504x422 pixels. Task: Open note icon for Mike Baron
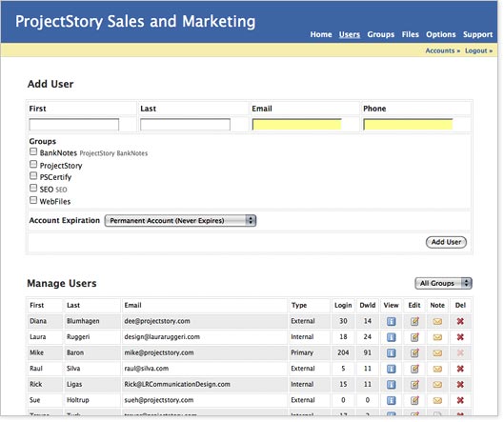(x=437, y=352)
